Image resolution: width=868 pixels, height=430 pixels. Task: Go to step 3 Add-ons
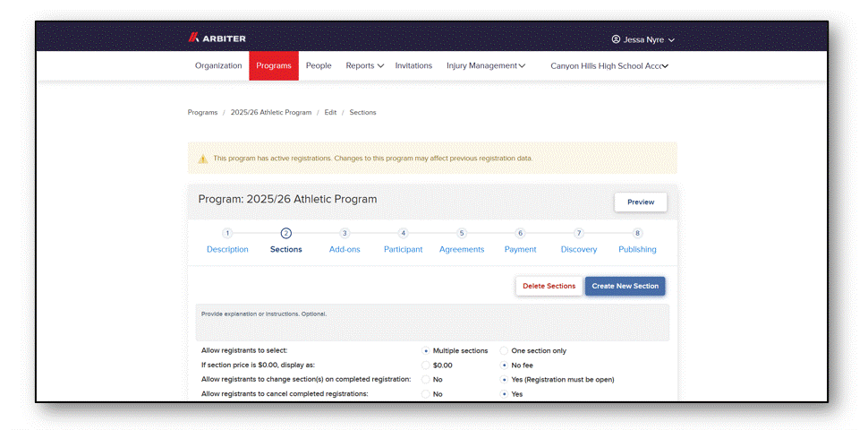[x=345, y=249]
